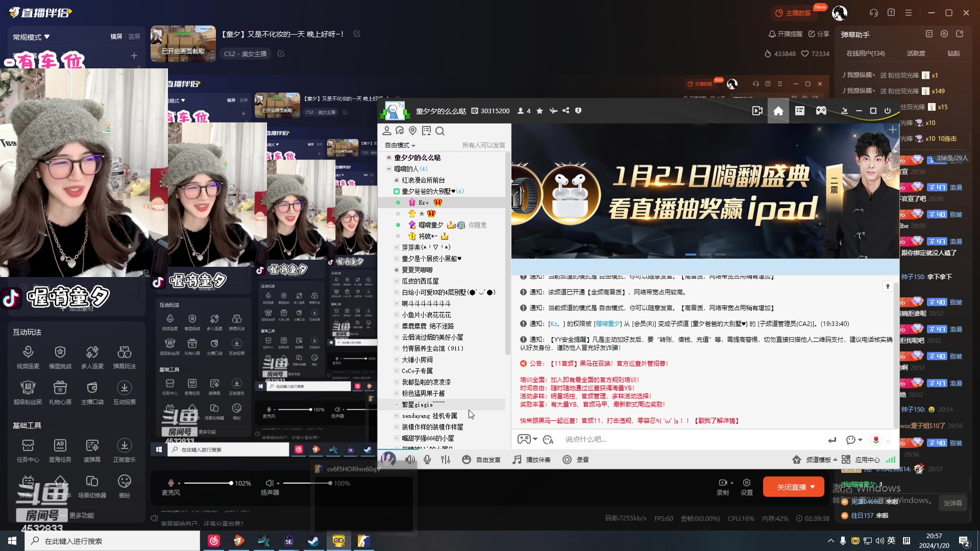Screen dimensions: 980x551
Task: Download the 正版音乐 music tool
Action: (x=125, y=450)
